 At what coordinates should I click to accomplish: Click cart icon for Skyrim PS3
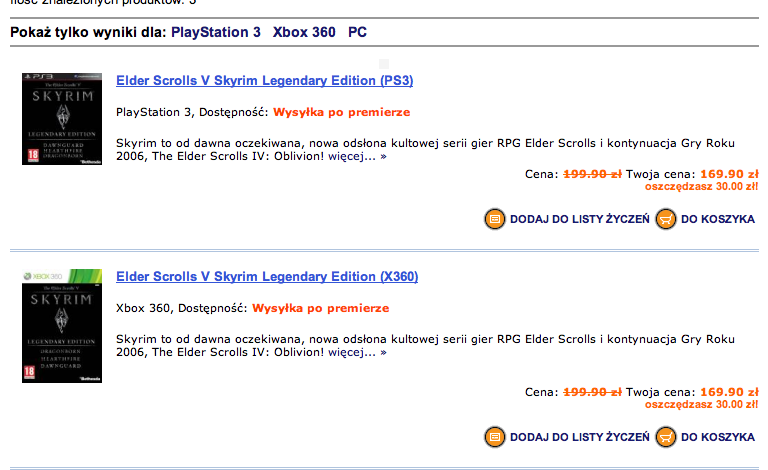coord(666,219)
